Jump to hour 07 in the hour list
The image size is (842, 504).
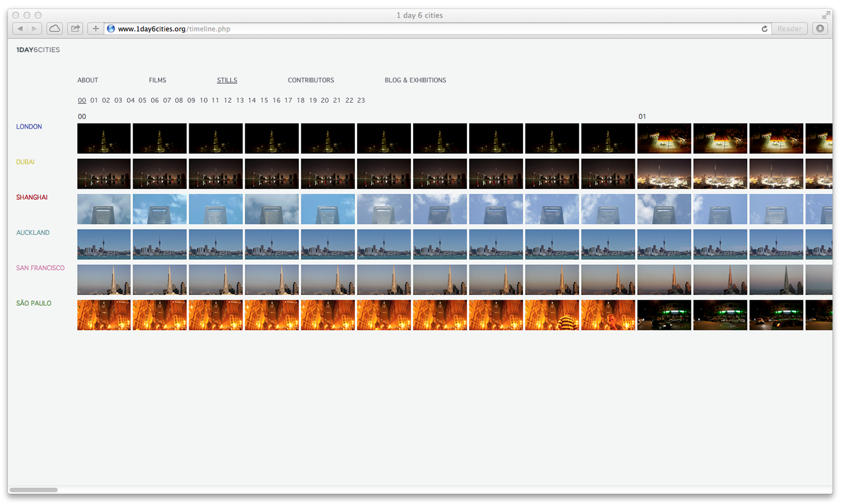click(167, 100)
